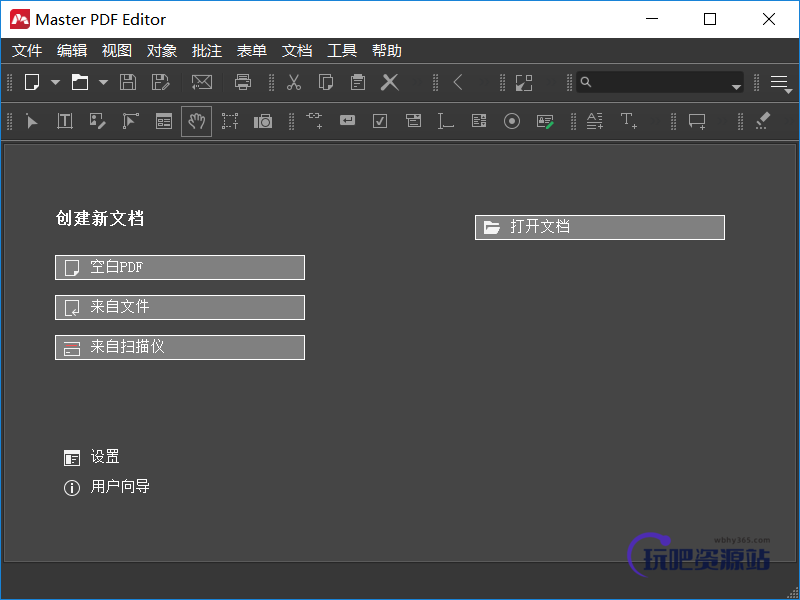Click the cut scissors icon
Screen dimensions: 800x600
click(294, 82)
